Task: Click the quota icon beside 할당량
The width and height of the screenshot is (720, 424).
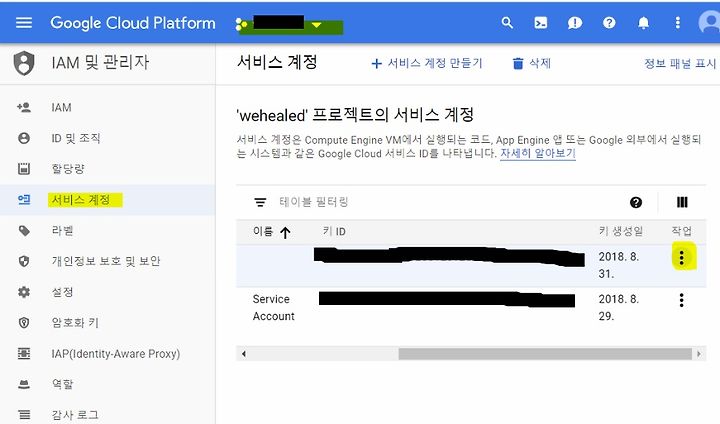Action: pyautogui.click(x=24, y=169)
